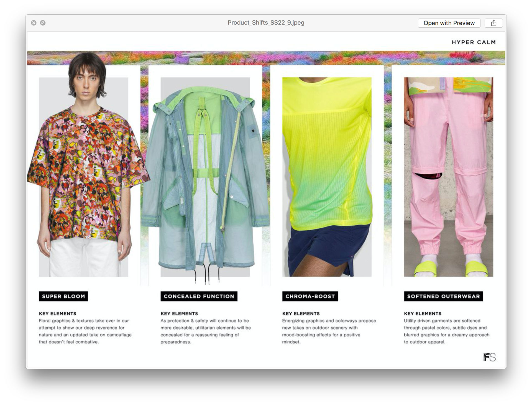The image size is (532, 405).
Task: Click the pink jogger pants image
Action: [x=449, y=177]
